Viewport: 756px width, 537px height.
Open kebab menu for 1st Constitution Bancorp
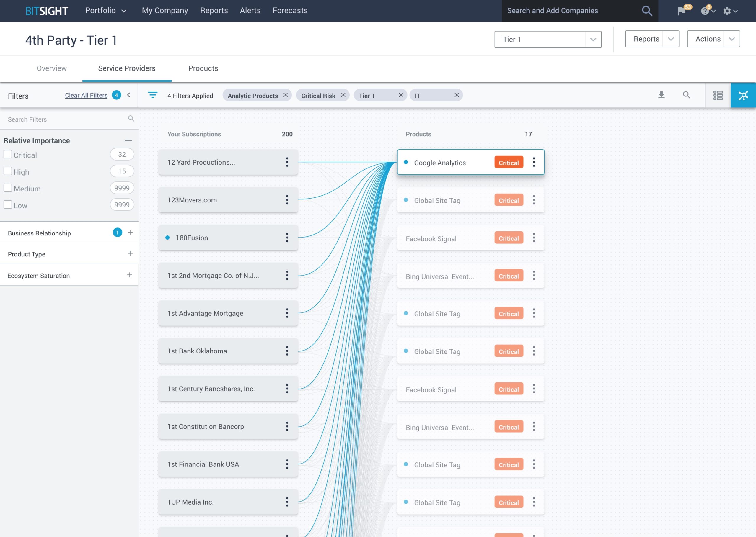[287, 426]
